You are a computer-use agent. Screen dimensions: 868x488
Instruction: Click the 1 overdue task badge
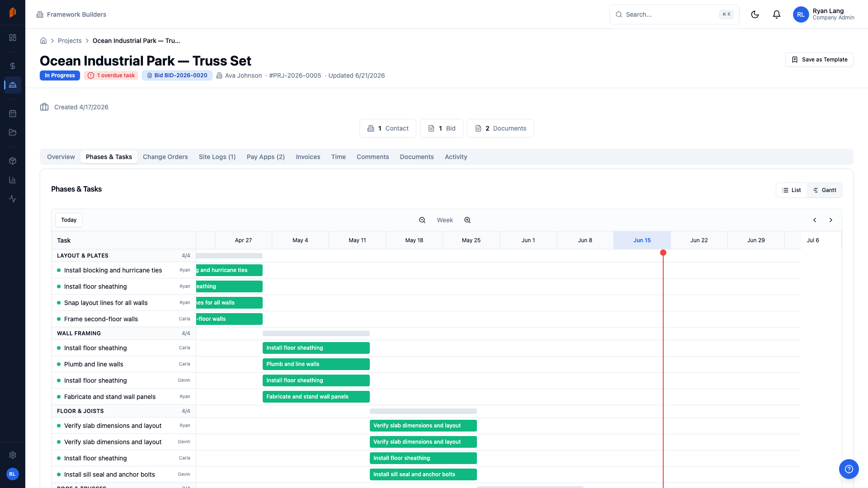[111, 75]
